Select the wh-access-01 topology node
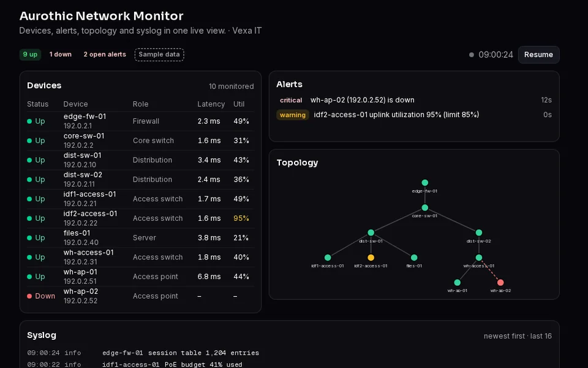The height and width of the screenshot is (368, 588). coord(479,258)
